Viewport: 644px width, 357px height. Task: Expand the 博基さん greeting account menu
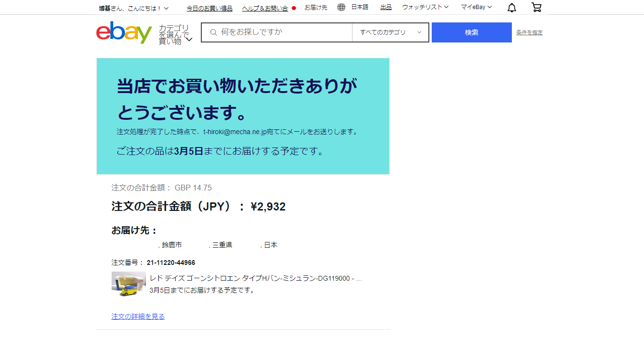(x=134, y=8)
